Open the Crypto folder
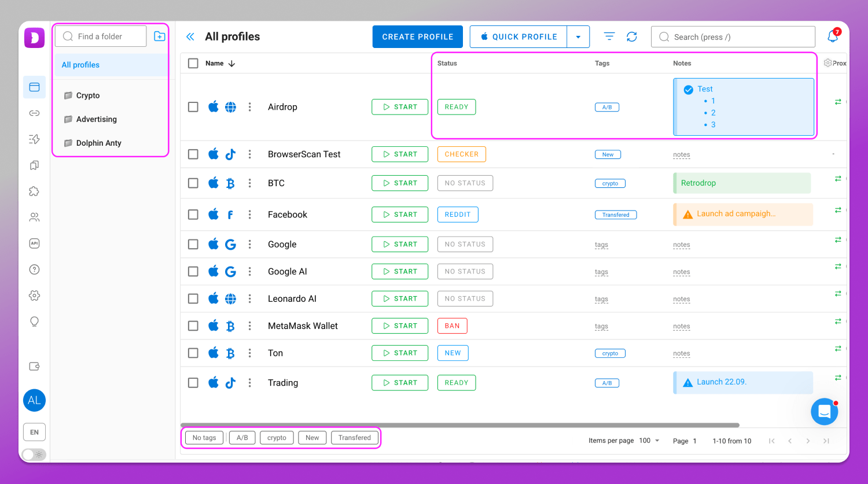 pyautogui.click(x=88, y=95)
